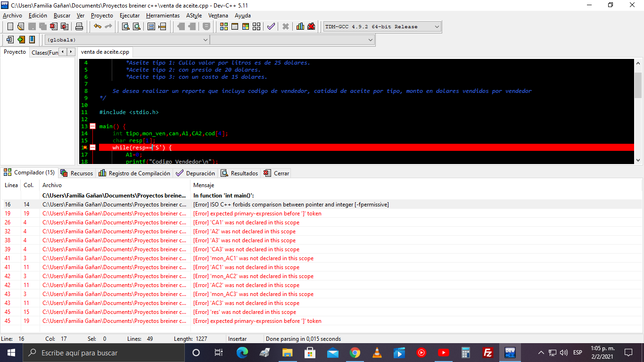Collapse the main() fold at line 13

tap(92, 126)
